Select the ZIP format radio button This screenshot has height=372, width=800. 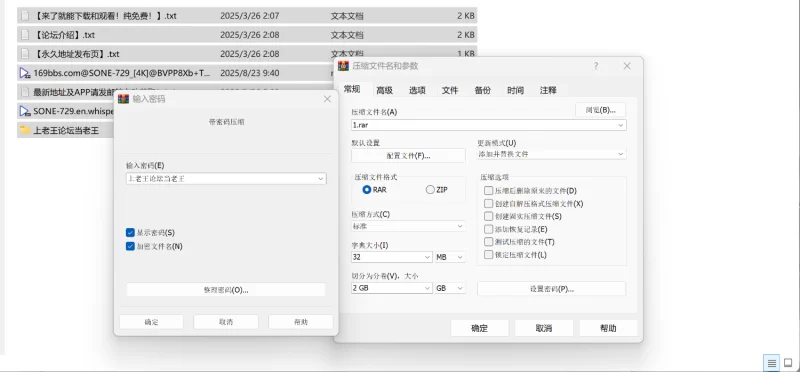pos(430,190)
